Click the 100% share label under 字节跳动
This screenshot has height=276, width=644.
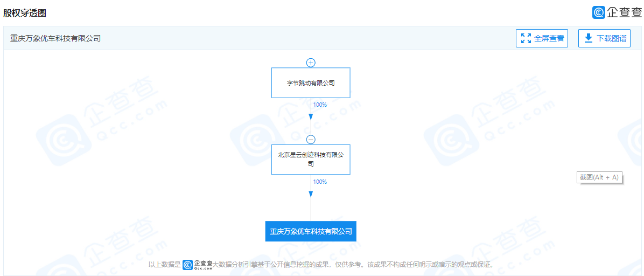[320, 105]
